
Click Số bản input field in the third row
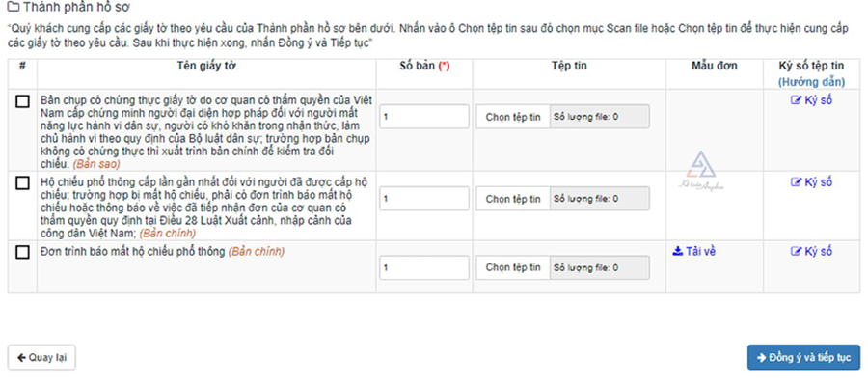point(422,267)
